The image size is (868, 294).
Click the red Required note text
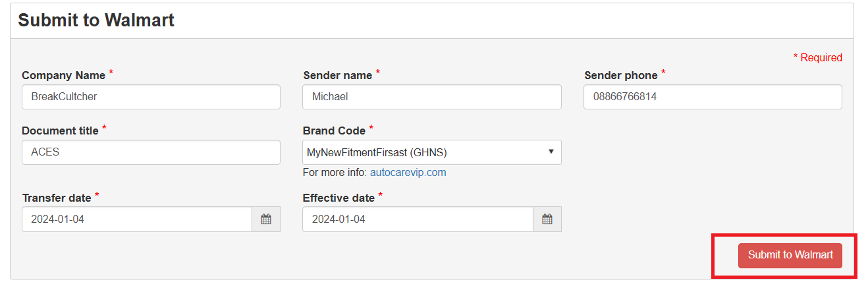coord(821,58)
